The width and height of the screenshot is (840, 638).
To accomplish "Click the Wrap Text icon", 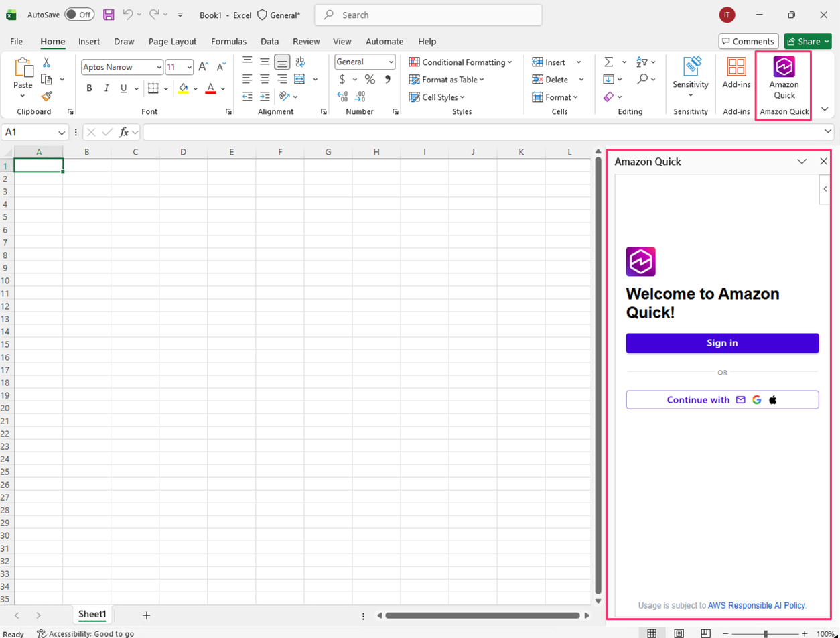I will coord(300,62).
